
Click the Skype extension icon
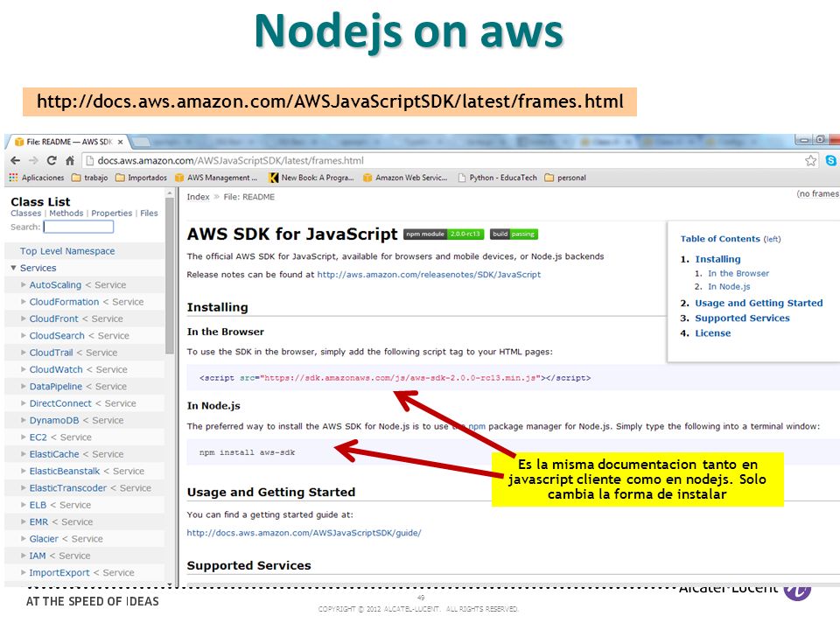[830, 160]
